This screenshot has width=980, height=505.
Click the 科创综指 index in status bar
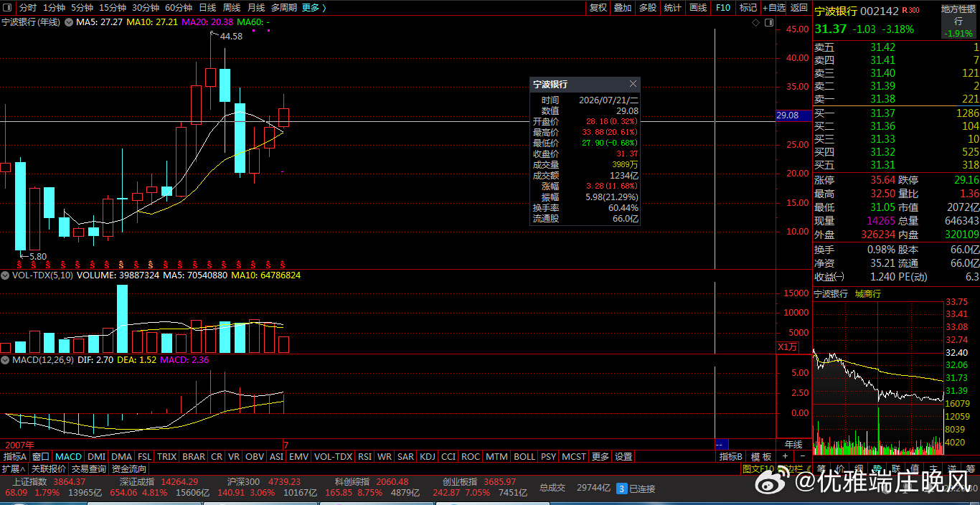(353, 481)
